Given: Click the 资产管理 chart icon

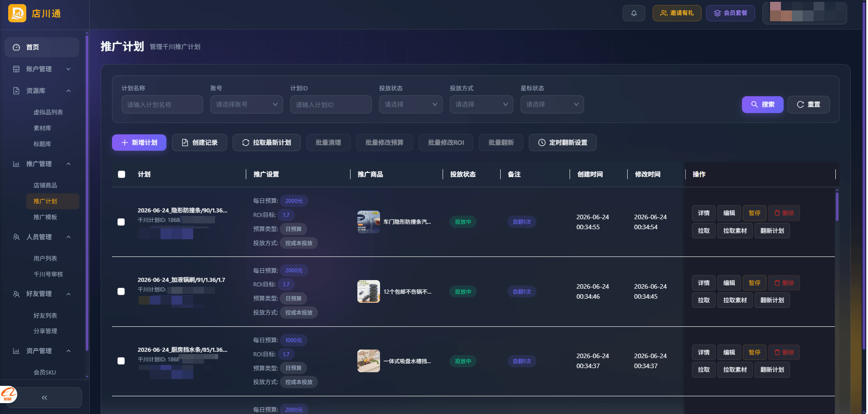Looking at the screenshot, I should point(16,351).
